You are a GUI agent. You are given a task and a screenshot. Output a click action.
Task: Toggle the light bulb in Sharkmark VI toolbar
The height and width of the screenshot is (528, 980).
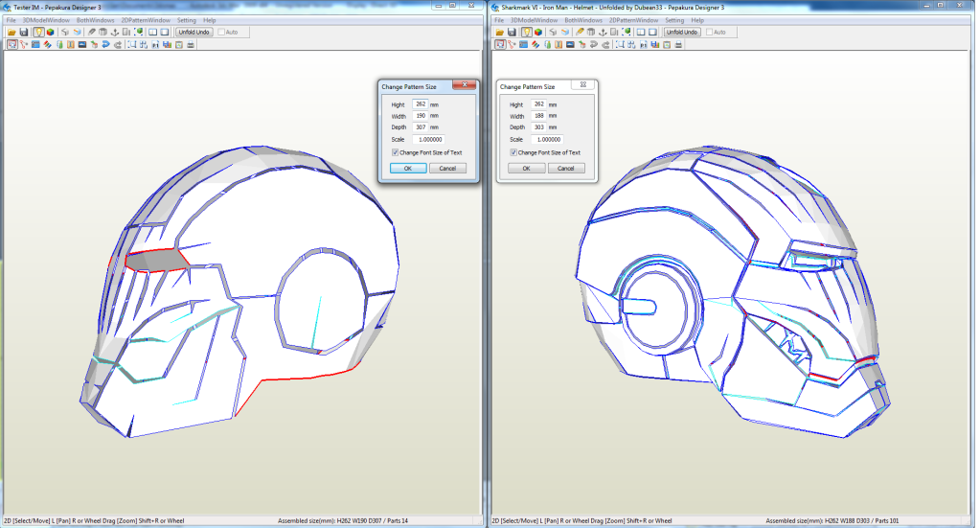pyautogui.click(x=527, y=32)
